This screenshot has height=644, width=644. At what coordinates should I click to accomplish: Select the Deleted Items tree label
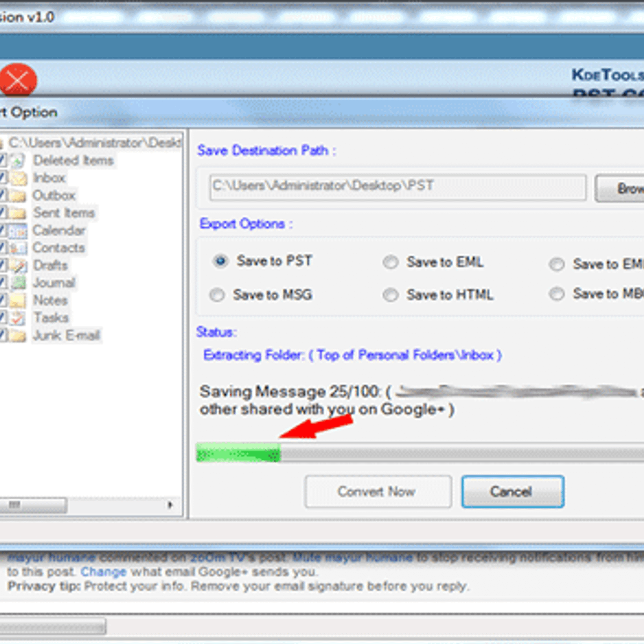(x=74, y=160)
